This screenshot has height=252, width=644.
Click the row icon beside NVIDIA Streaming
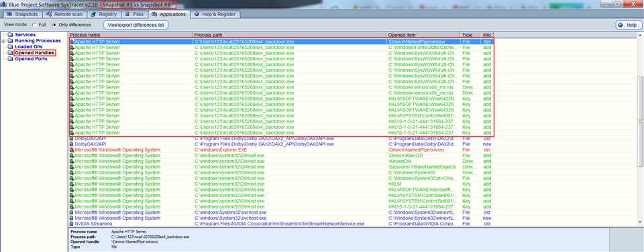point(72,224)
